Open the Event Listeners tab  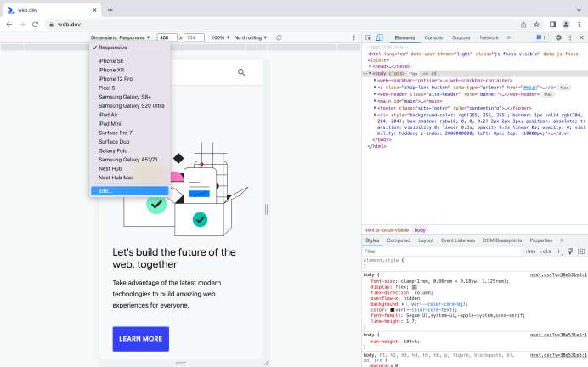458,240
